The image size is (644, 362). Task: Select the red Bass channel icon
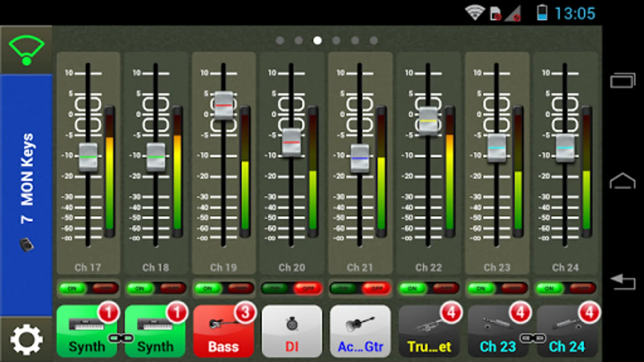point(223,331)
